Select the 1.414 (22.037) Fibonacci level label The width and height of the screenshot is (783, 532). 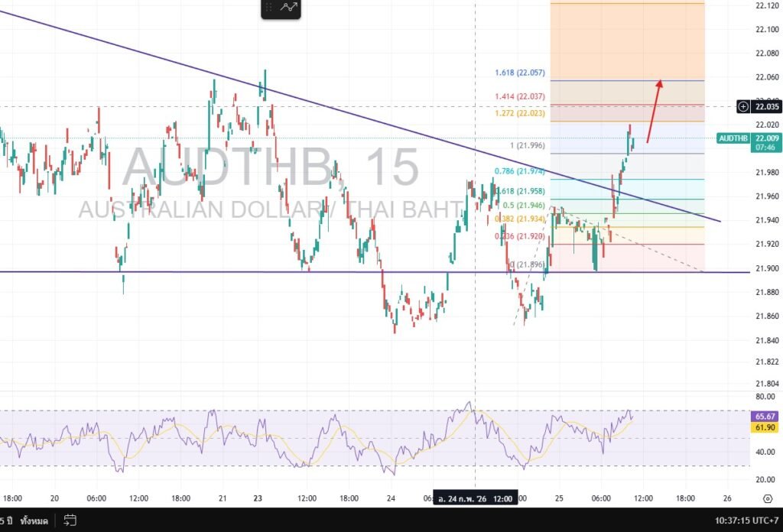click(x=519, y=96)
